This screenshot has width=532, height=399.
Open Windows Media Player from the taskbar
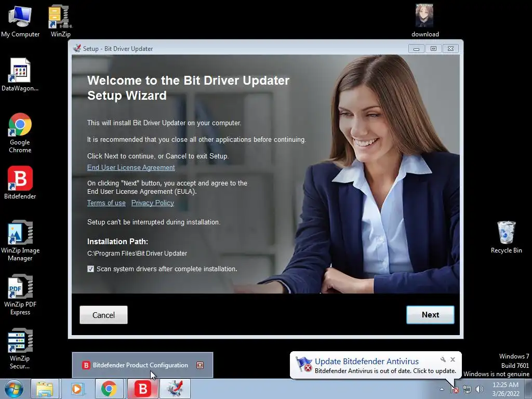click(x=77, y=389)
